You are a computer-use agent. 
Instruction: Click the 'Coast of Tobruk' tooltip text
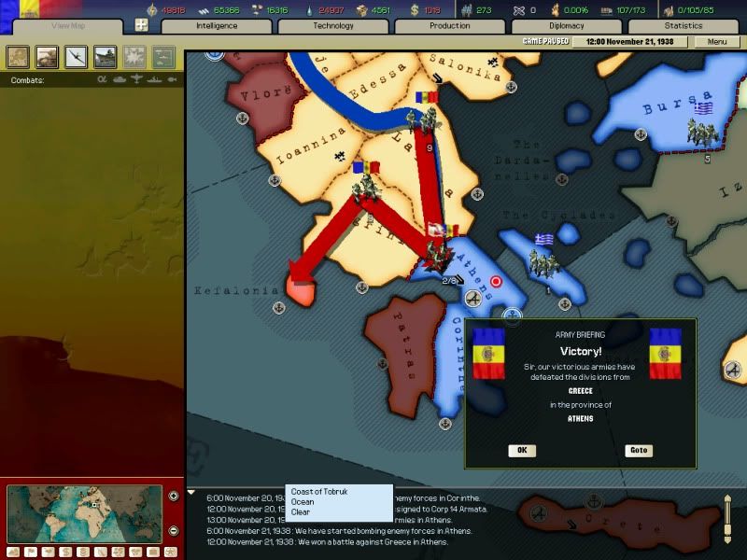click(x=319, y=492)
